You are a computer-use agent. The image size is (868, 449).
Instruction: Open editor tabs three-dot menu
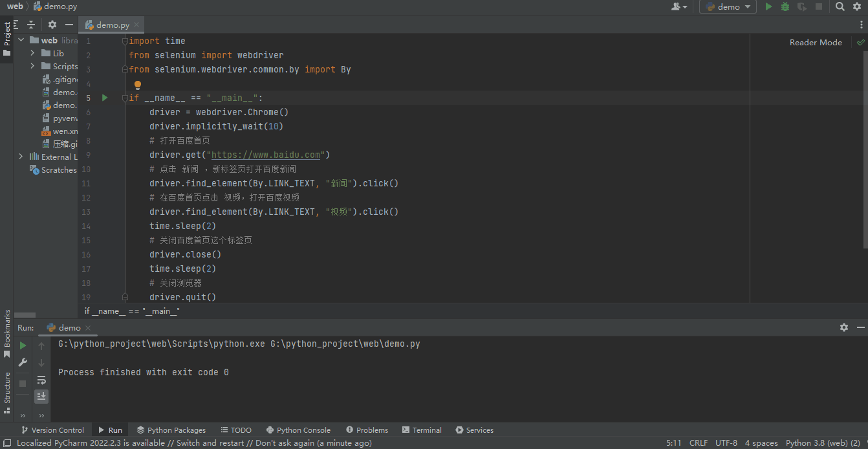point(861,25)
